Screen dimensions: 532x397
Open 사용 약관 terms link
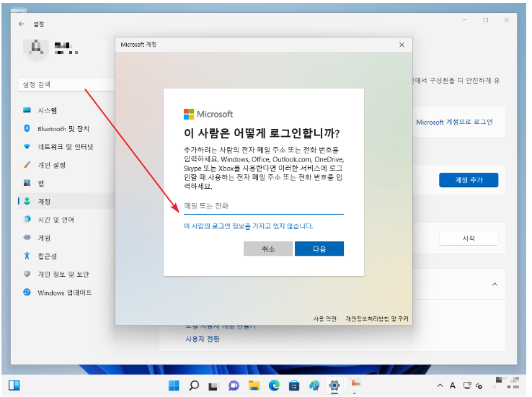tap(324, 318)
